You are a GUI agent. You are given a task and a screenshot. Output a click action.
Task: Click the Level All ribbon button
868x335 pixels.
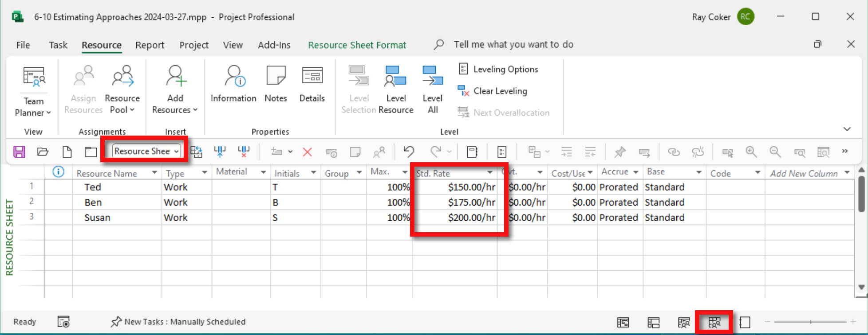(x=432, y=90)
